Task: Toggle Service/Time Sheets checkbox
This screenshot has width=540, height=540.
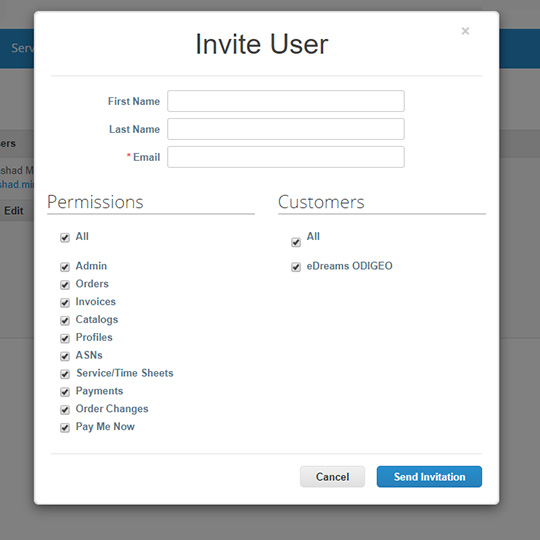Action: [65, 374]
